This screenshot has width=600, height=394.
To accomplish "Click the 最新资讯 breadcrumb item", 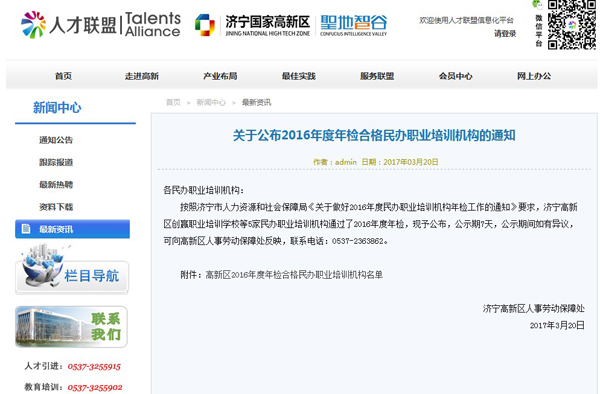I will 256,103.
